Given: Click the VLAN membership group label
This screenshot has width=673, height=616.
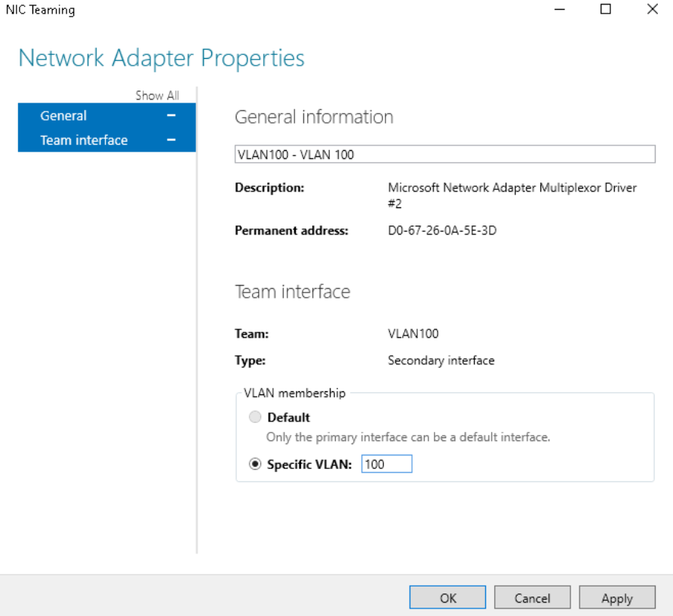Looking at the screenshot, I should coord(294,393).
